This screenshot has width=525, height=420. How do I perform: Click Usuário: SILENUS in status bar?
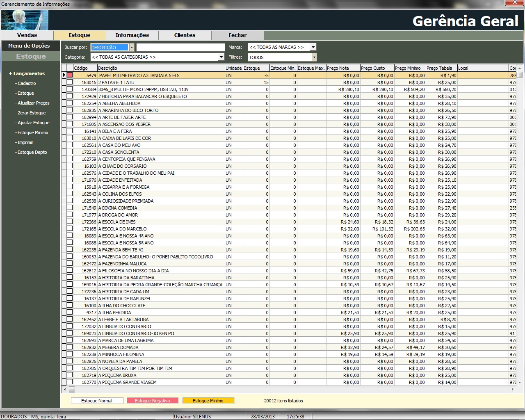point(192,416)
